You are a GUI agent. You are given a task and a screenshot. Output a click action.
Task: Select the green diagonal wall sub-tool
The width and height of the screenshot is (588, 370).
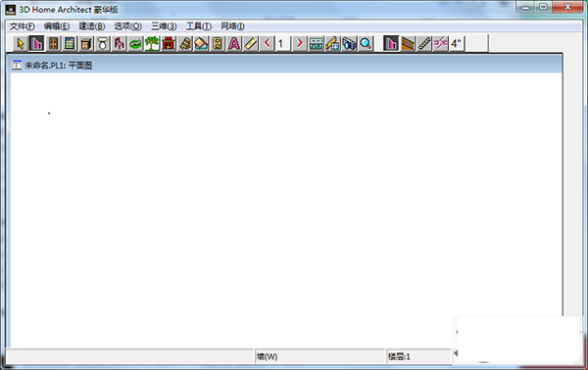click(x=424, y=44)
